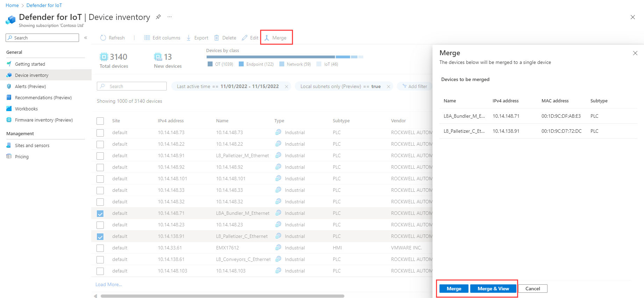
Task: Click the Merge & View button
Action: (x=493, y=289)
